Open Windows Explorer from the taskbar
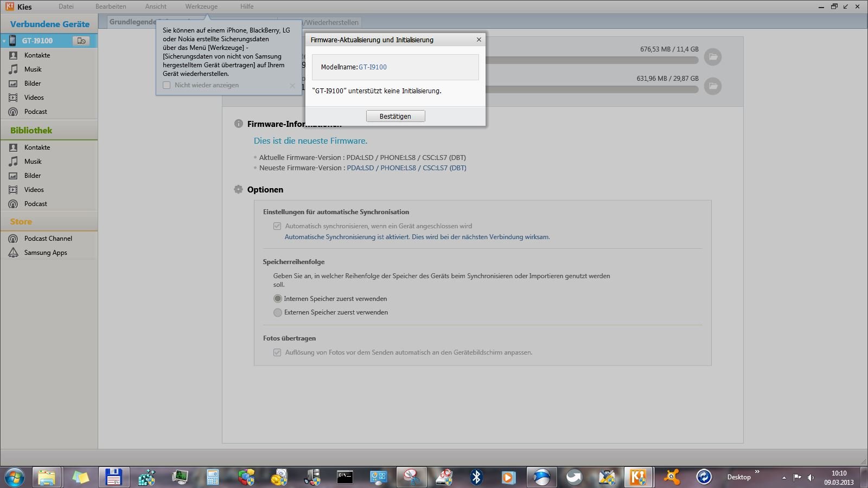This screenshot has width=868, height=488. (x=47, y=477)
